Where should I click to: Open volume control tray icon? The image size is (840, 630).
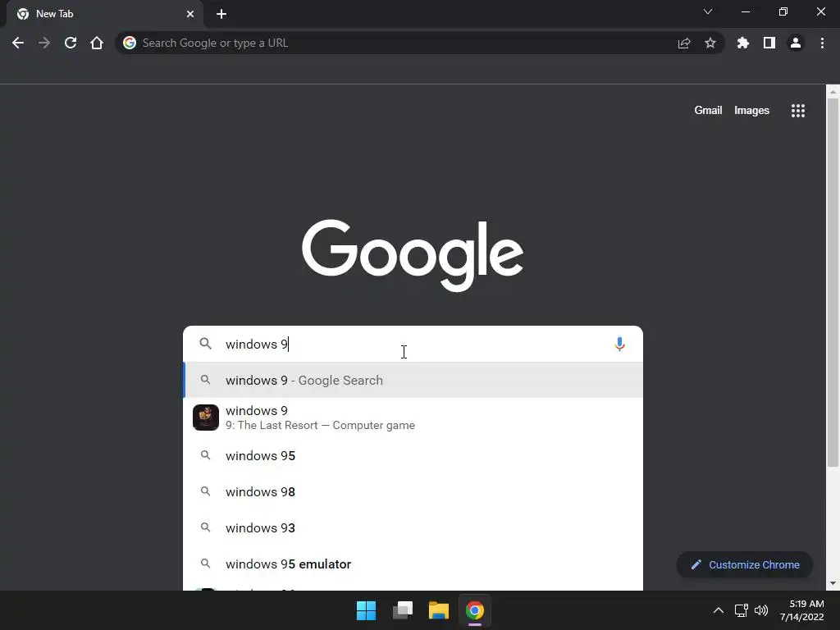(760, 610)
